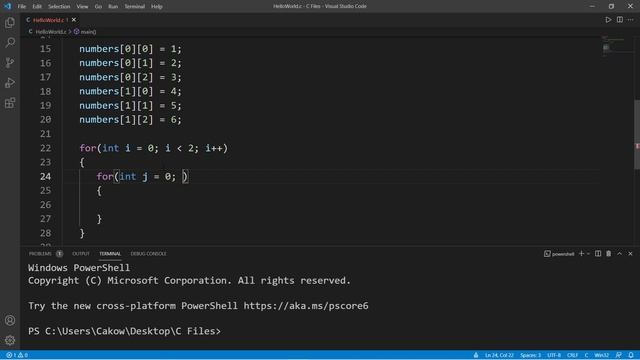Switch to the Debug Console tab

[x=148, y=253]
